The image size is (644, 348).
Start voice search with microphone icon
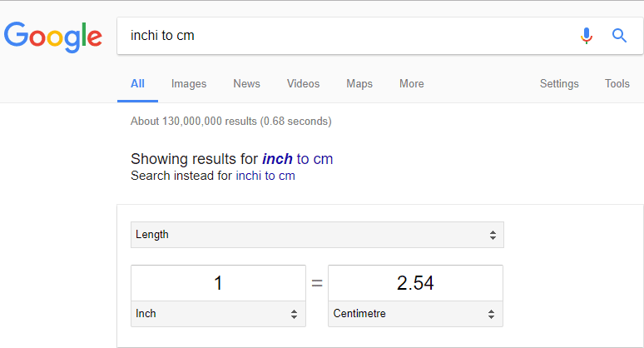(587, 36)
